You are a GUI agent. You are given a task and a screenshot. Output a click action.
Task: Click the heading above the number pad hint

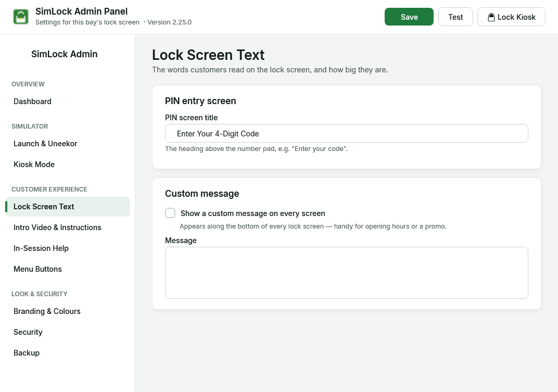[x=256, y=149]
